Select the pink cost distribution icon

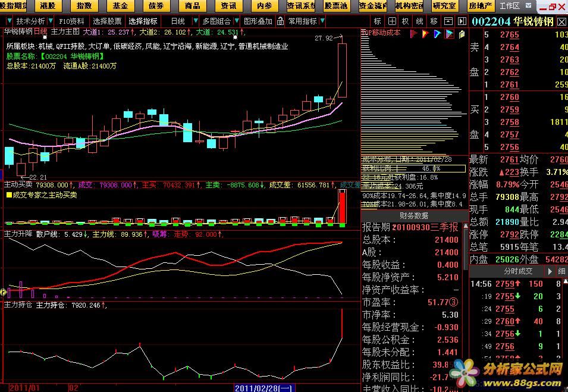pyautogui.click(x=413, y=34)
